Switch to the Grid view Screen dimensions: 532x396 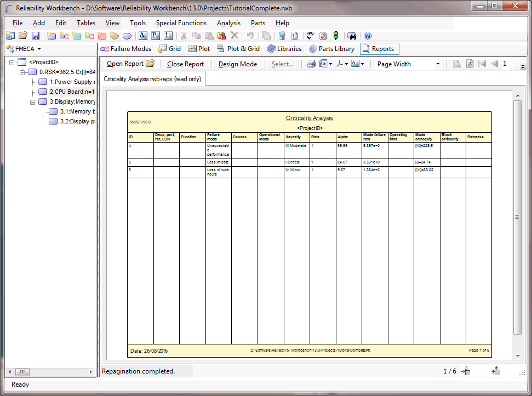pos(170,48)
